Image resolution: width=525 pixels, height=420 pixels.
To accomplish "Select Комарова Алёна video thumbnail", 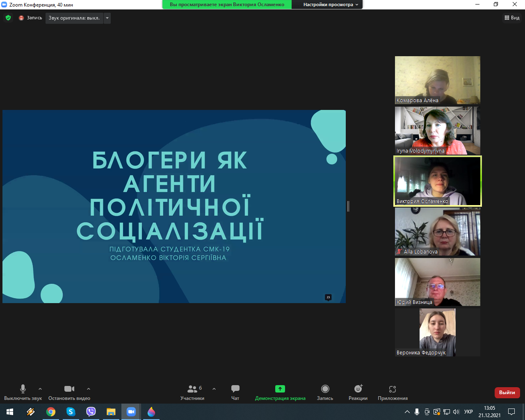I will point(438,80).
